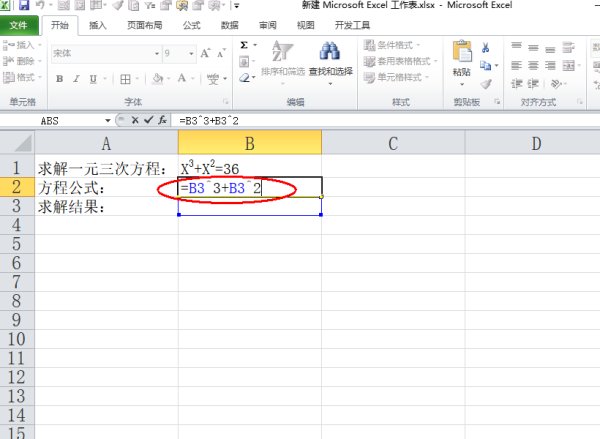Viewport: 600px width, 439px height.
Task: Click in the formula bar showing =B3^3+B3^2
Action: 386,121
